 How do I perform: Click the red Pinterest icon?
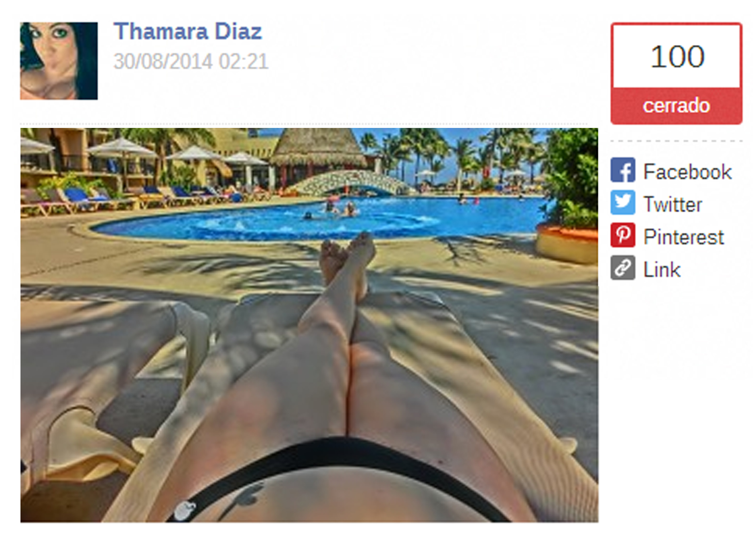pyautogui.click(x=622, y=235)
